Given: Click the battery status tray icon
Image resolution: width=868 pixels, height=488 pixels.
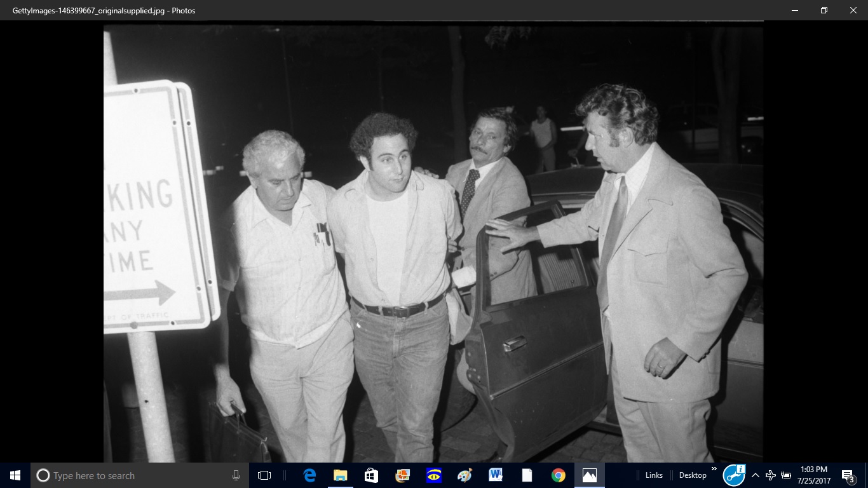Looking at the screenshot, I should 786,475.
